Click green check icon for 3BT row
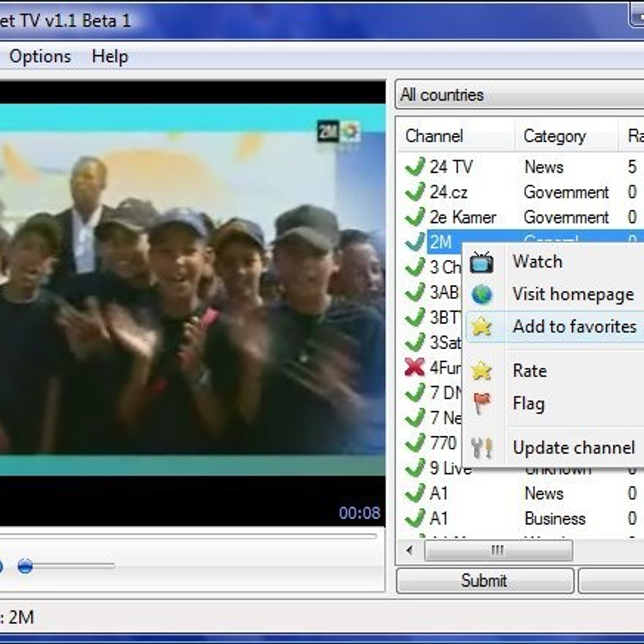The width and height of the screenshot is (644, 644). click(415, 317)
